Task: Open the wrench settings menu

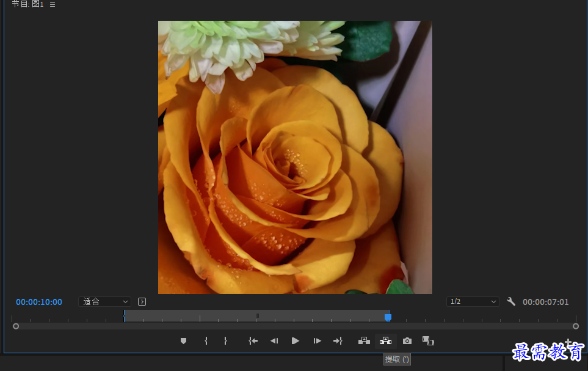Action: (511, 301)
